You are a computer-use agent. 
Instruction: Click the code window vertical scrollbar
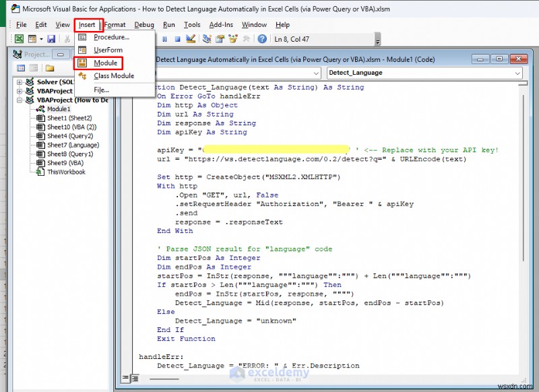(x=524, y=178)
